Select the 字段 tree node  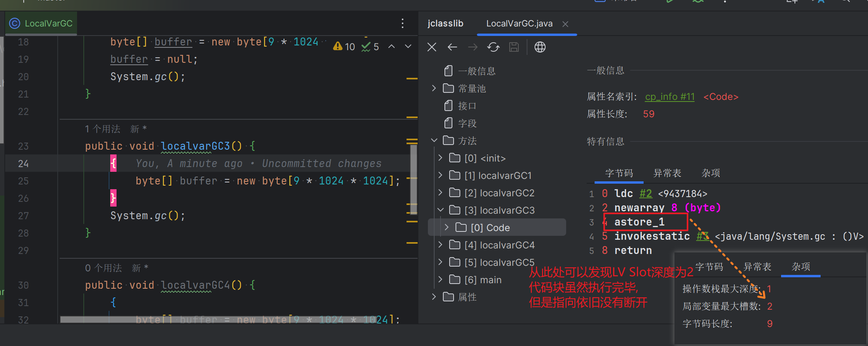460,123
